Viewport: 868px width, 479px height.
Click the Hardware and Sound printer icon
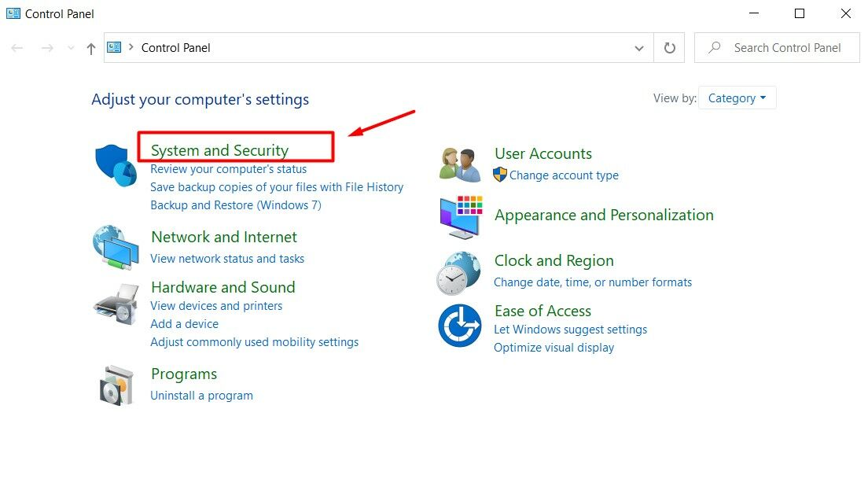(x=116, y=304)
